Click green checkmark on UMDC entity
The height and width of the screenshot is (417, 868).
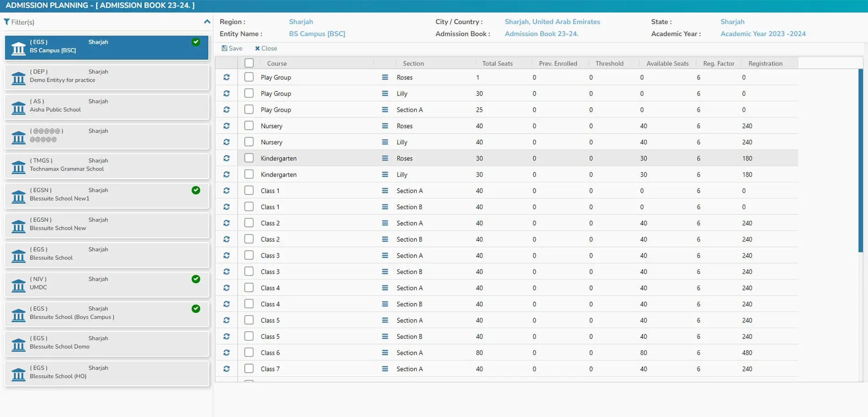click(x=196, y=279)
